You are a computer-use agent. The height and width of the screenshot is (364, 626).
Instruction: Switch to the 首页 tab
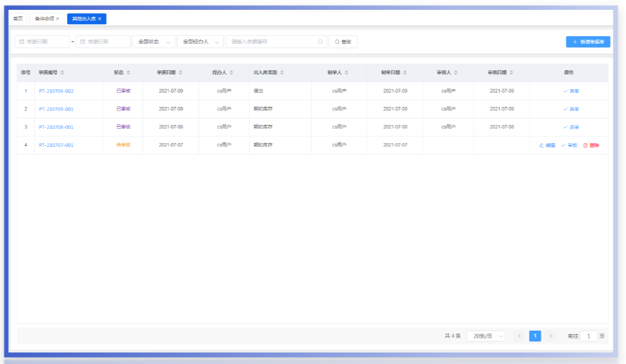18,19
